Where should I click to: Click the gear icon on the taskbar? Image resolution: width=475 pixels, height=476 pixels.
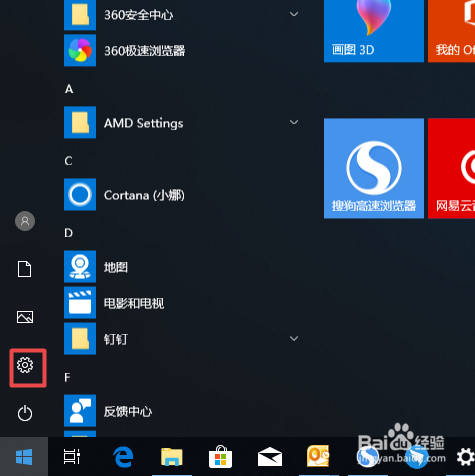pyautogui.click(x=466, y=457)
